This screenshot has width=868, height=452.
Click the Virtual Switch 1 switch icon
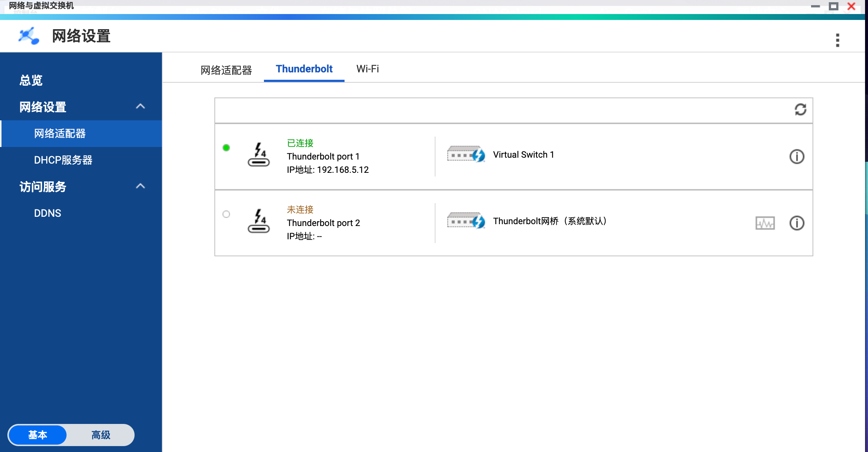[466, 154]
